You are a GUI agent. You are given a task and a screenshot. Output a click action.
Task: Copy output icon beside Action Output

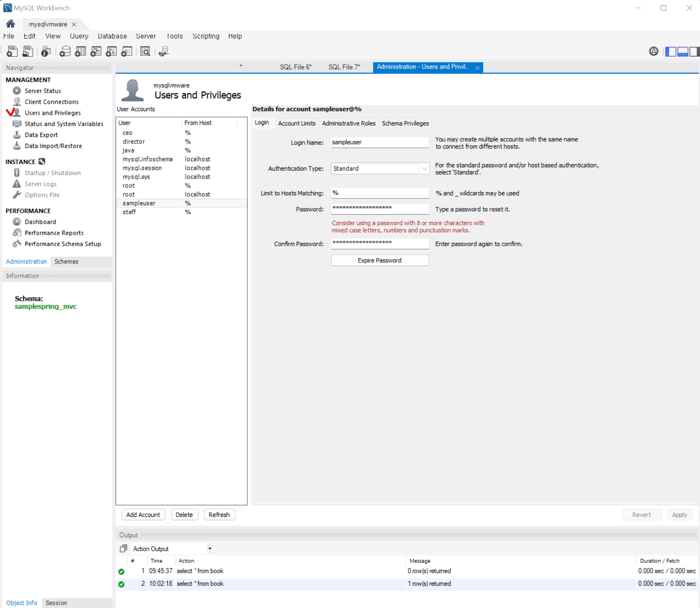[x=124, y=548]
